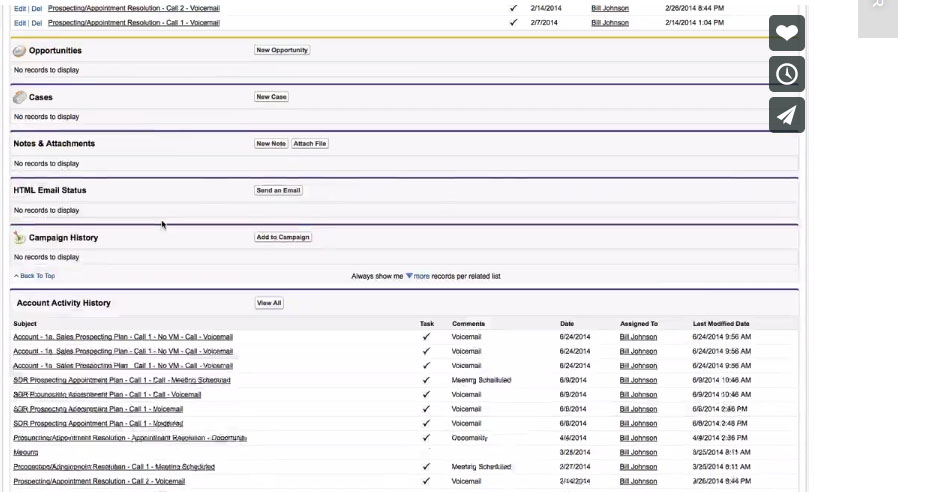Click the 2/26/2014 8:44 PM timestamp at top

click(x=694, y=8)
